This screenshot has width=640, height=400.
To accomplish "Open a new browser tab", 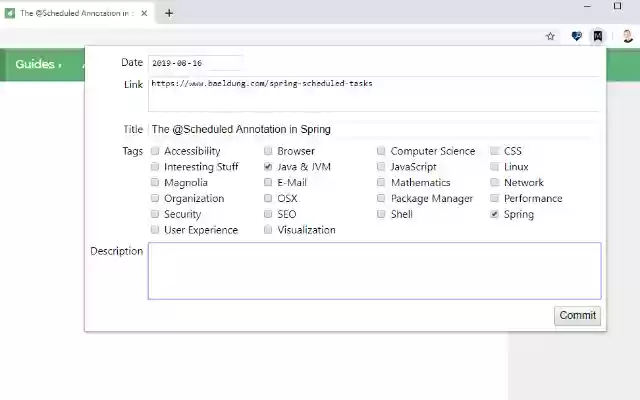I will point(169,13).
